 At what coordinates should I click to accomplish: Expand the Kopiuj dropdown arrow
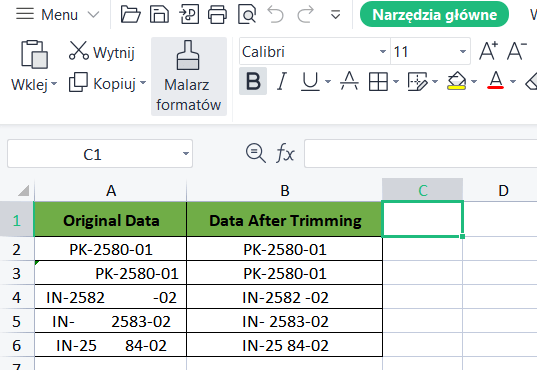(143, 83)
